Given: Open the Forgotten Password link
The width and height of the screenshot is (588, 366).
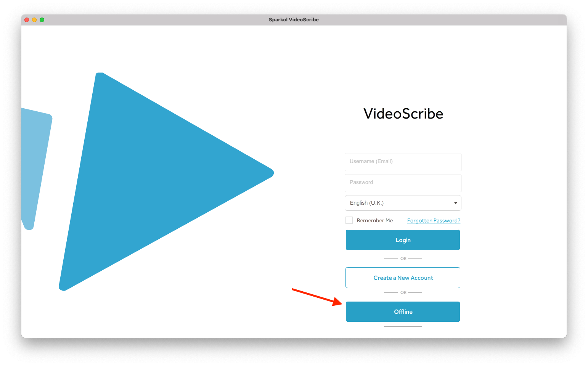Looking at the screenshot, I should click(433, 220).
